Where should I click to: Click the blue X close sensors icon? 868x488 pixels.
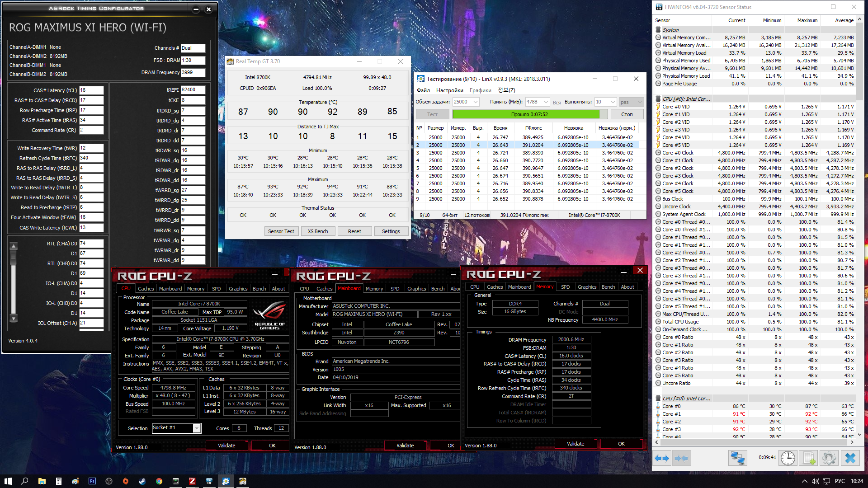(x=850, y=458)
